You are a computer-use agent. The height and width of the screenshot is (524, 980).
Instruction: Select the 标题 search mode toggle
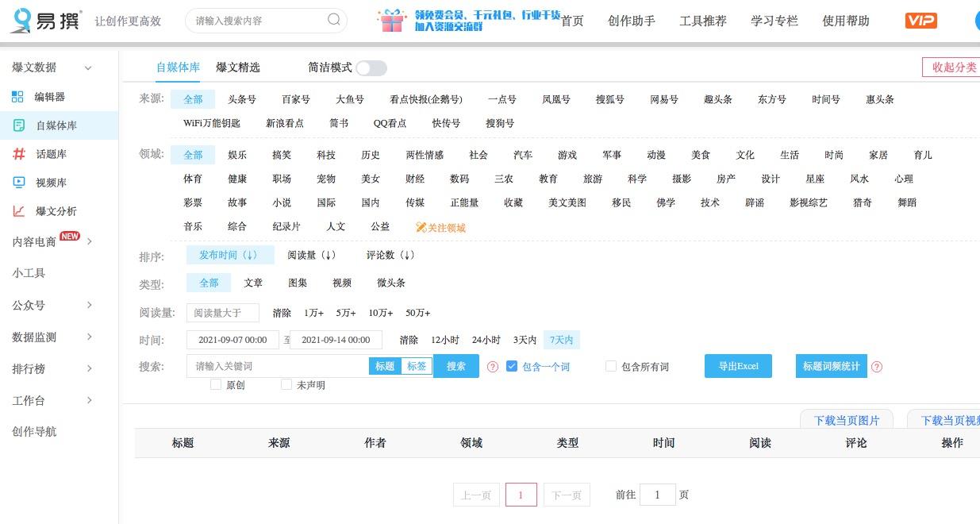coord(385,366)
